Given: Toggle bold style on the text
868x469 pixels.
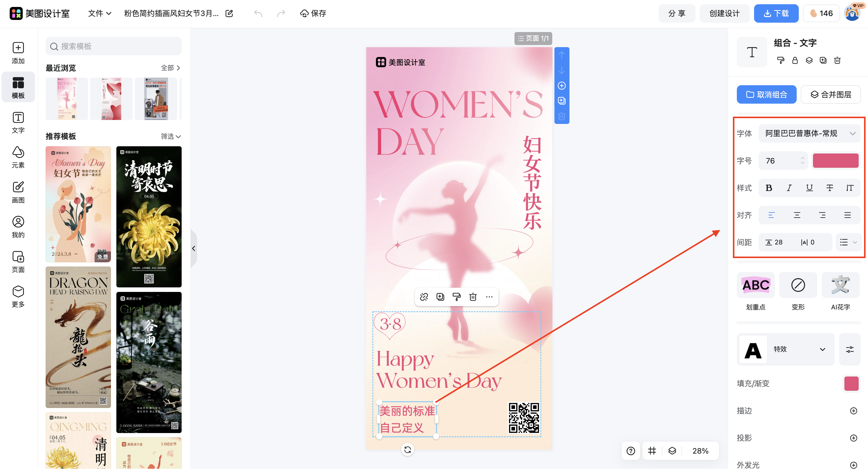Looking at the screenshot, I should pos(769,188).
